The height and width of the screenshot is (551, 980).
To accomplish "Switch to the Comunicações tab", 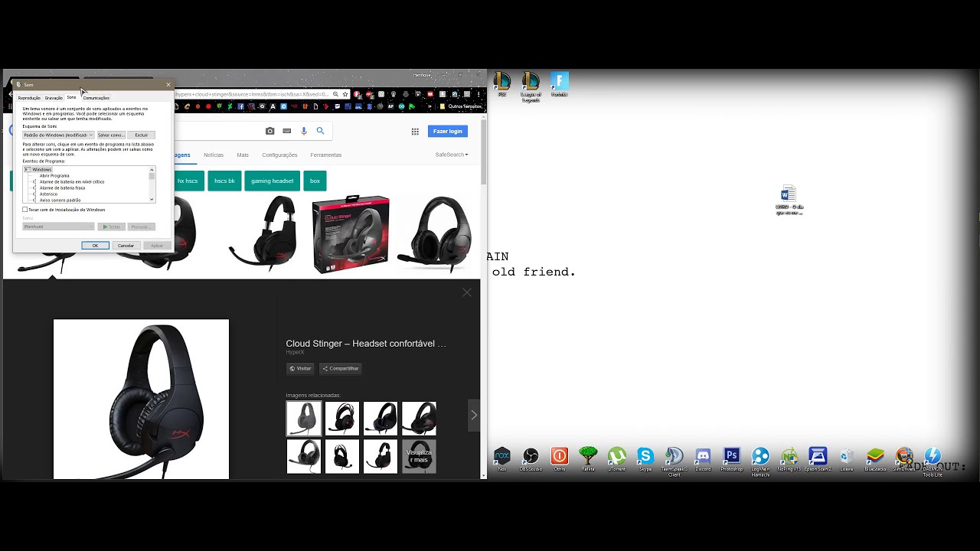I will 96,98.
